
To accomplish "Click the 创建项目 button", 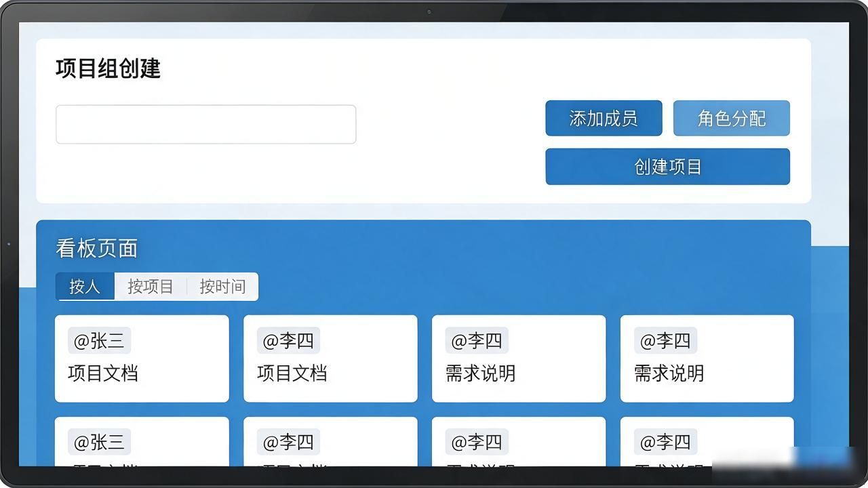I will pos(668,167).
